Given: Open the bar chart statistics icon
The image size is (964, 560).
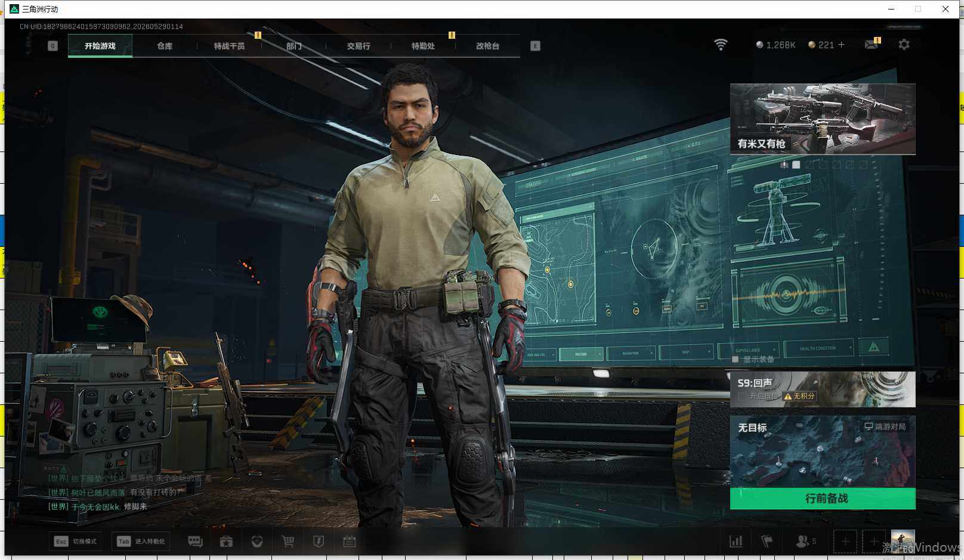Looking at the screenshot, I should [x=736, y=542].
